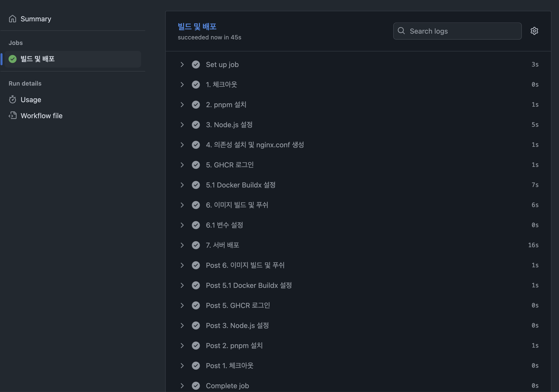Expand the 6. 이미지 빌드 및 푸쉬 step
Viewport: 559px width, 392px height.
pos(182,205)
